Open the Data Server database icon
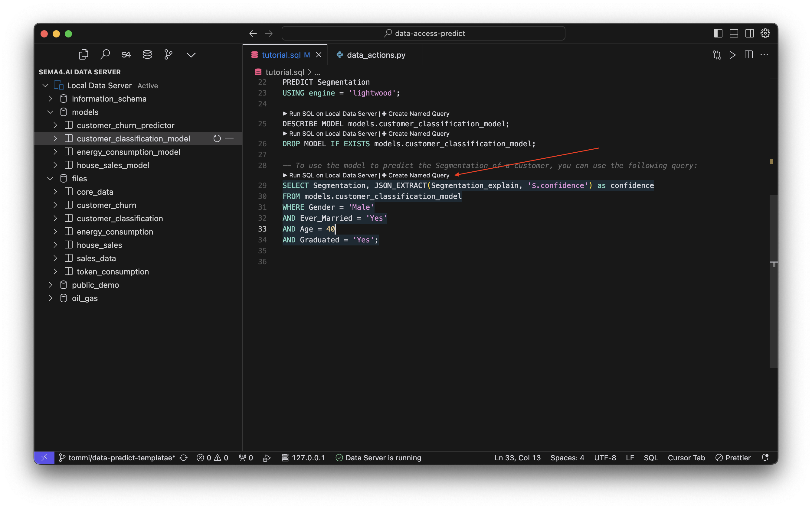The height and width of the screenshot is (509, 812). [147, 54]
